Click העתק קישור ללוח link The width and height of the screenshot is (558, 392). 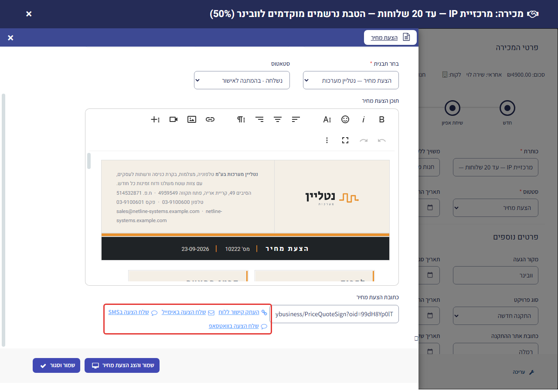(242, 312)
